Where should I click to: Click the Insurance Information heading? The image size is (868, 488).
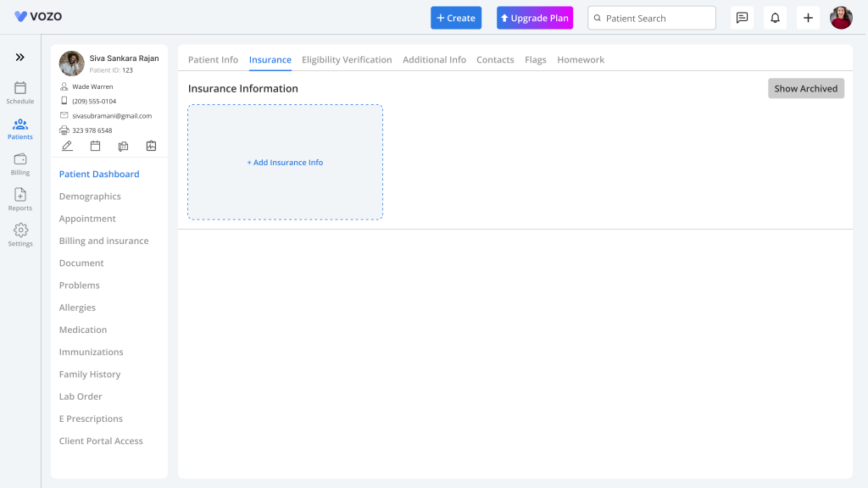click(243, 88)
